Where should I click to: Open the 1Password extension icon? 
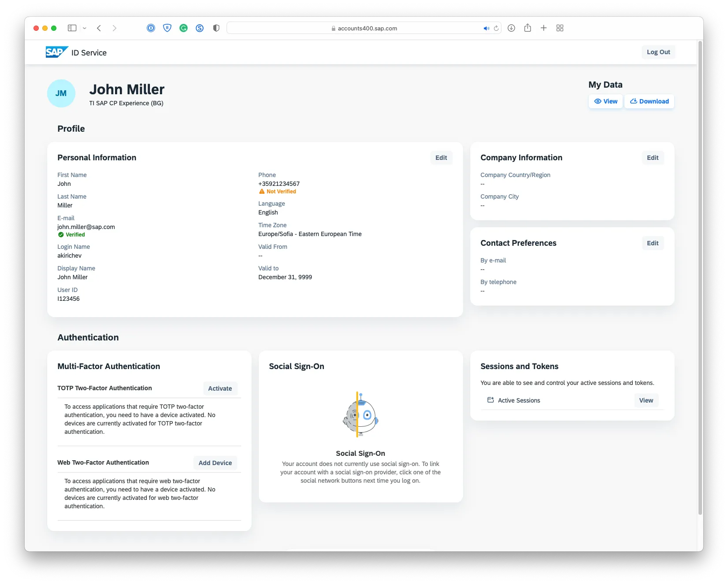151,28
